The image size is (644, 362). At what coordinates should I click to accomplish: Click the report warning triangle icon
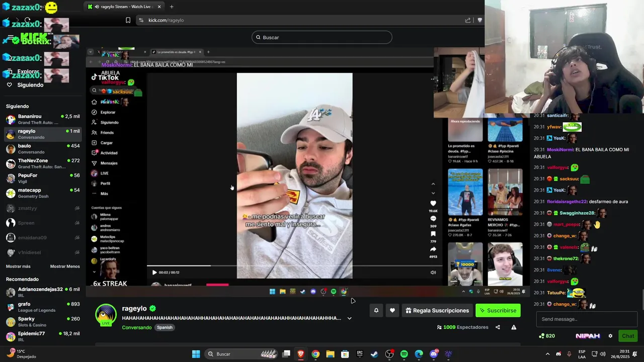click(x=514, y=327)
